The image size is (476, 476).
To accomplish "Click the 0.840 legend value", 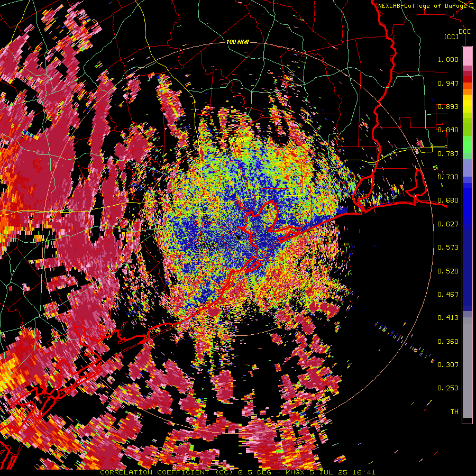I will click(x=448, y=130).
